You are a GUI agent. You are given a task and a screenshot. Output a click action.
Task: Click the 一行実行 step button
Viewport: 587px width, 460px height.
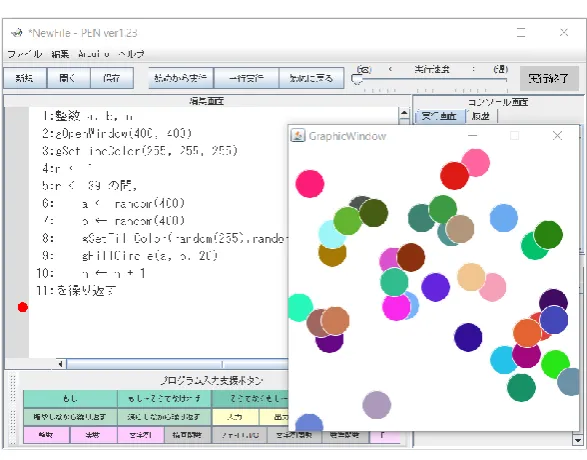[246, 78]
